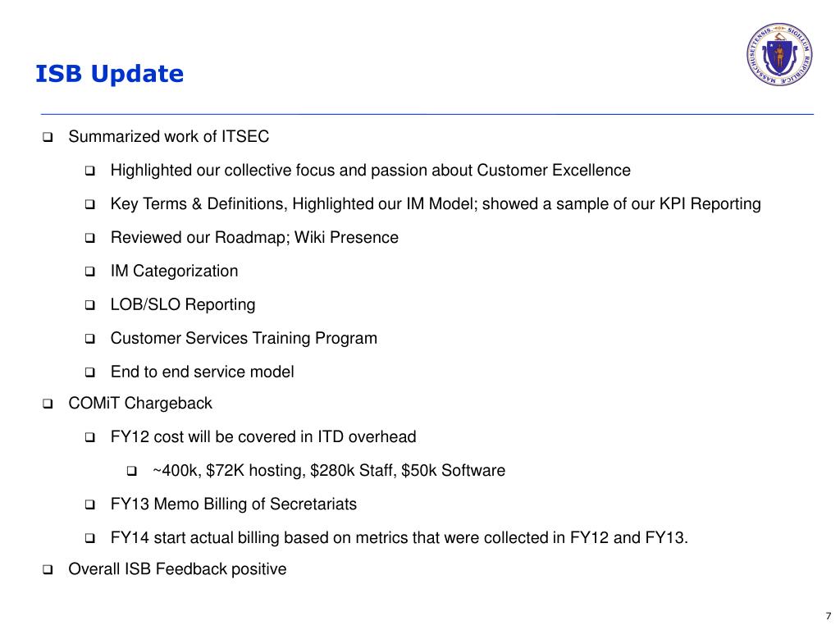Viewport: 840px width, 630px height.
Task: Click bullet marker before Customer Services Training Program
Action: click(x=90, y=339)
